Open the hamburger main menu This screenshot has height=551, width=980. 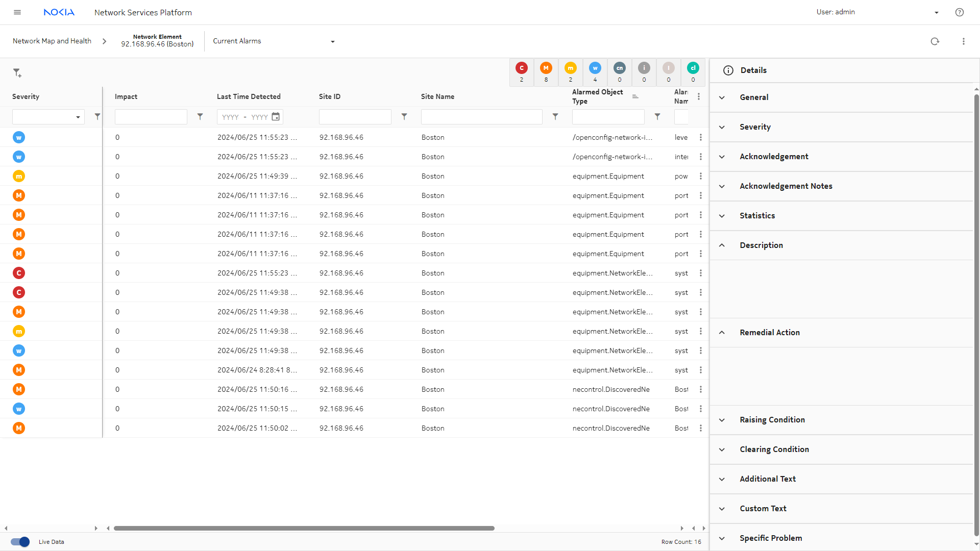click(17, 12)
